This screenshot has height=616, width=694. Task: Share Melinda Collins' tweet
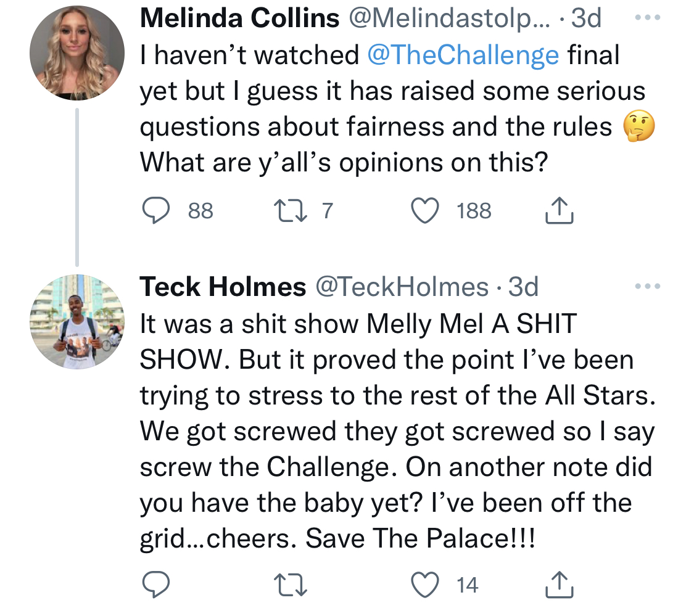[x=560, y=210]
